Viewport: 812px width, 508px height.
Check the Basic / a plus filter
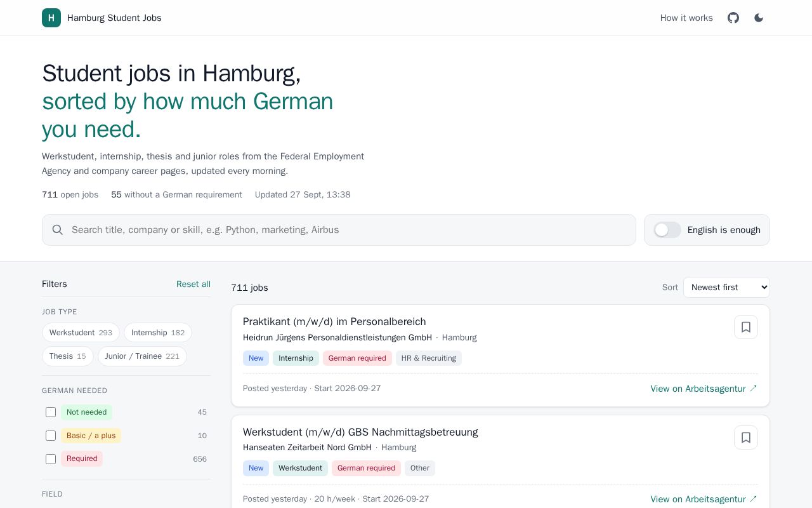point(51,436)
